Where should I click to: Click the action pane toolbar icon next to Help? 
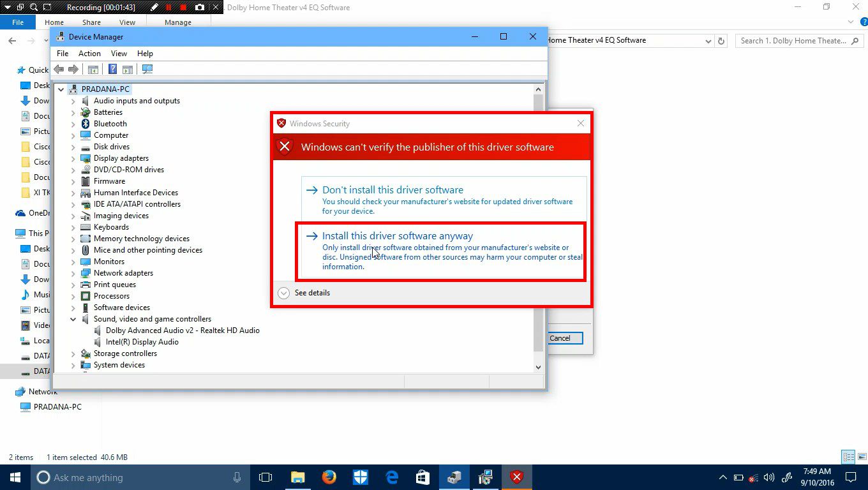[128, 69]
